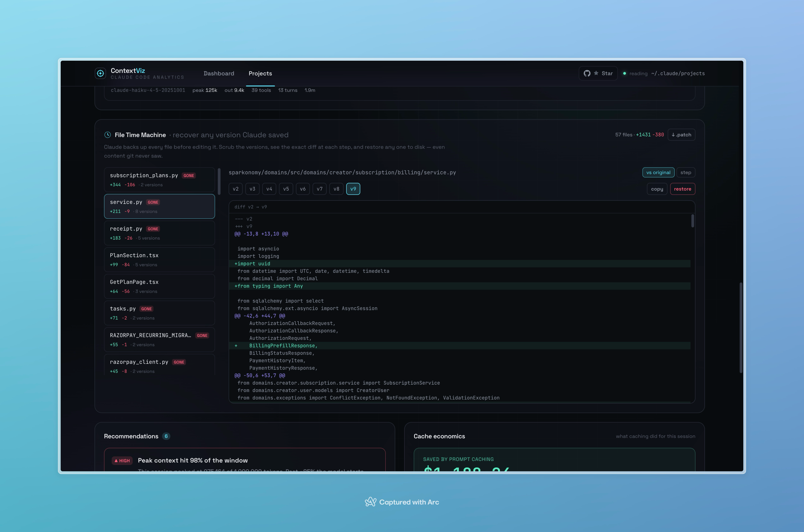Image resolution: width=804 pixels, height=532 pixels.
Task: Switch diff mode to step
Action: coord(686,172)
